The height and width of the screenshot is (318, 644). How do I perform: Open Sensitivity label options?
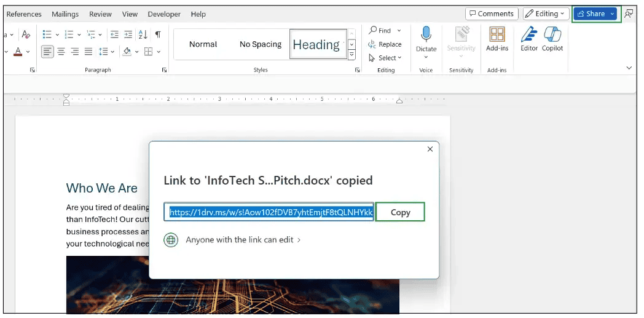[x=461, y=41]
